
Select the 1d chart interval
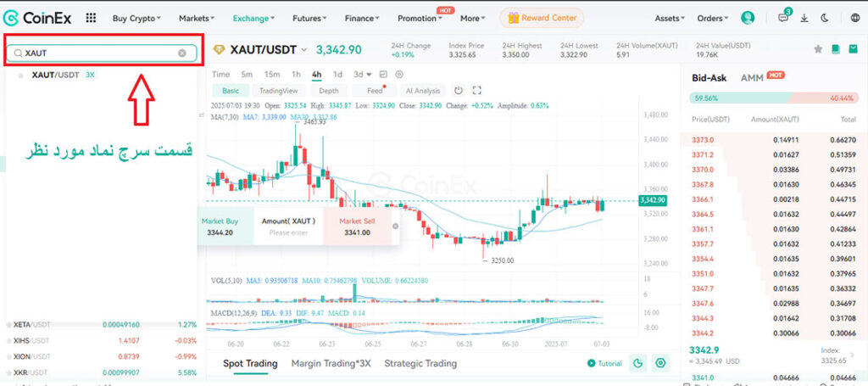337,74
